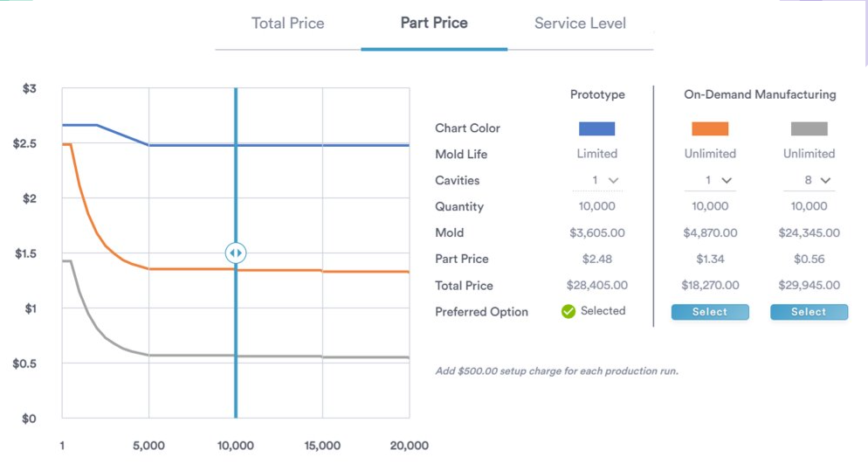Click the green Selected checkmark icon
The image size is (868, 464).
[568, 311]
